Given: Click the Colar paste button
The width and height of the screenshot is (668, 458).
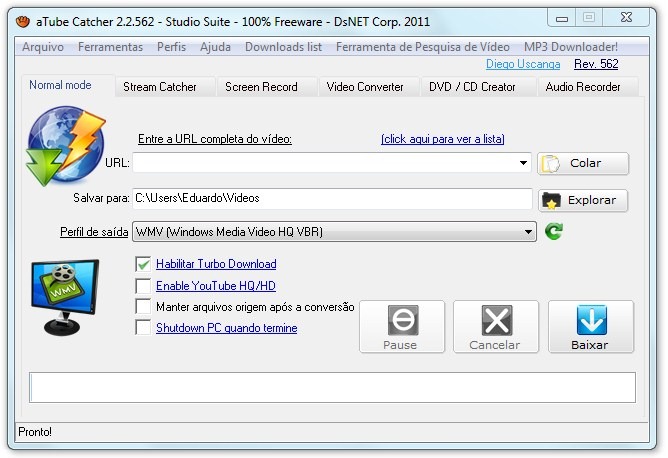Looking at the screenshot, I should pyautogui.click(x=584, y=163).
